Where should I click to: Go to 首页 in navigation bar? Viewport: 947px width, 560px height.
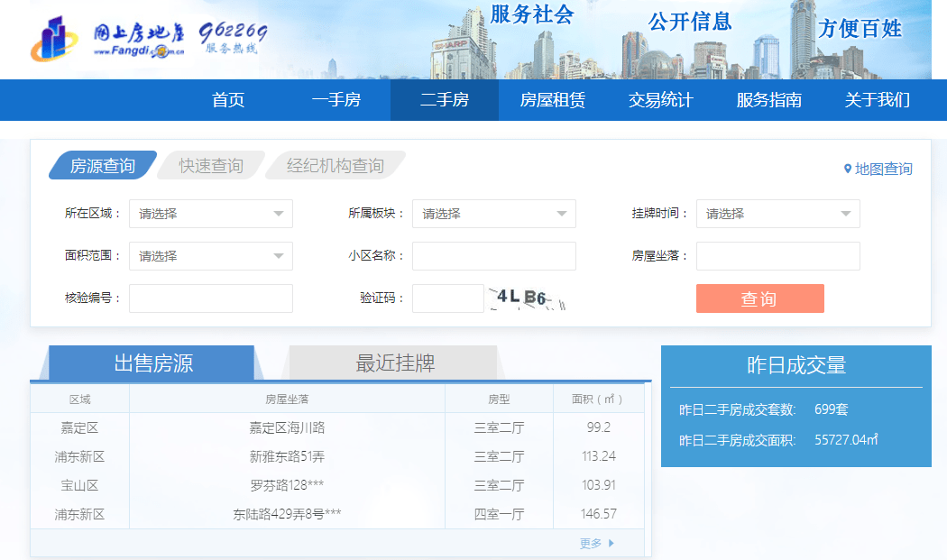coord(228,100)
